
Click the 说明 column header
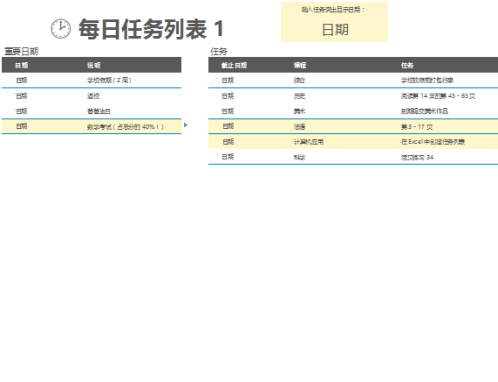[94, 65]
